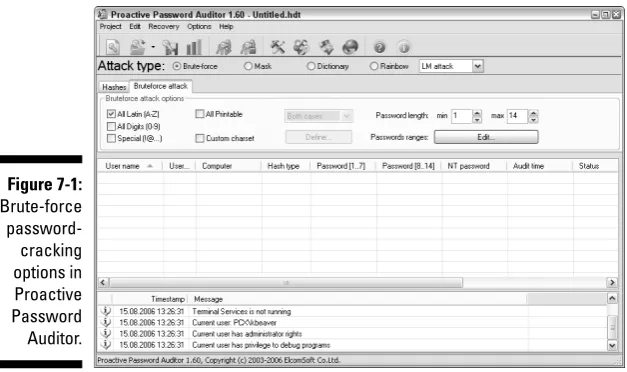Click the Password [1..7] column header

[343, 166]
